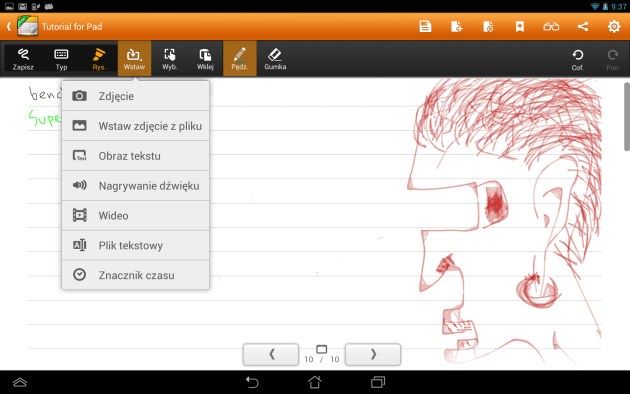630x394 pixels.
Task: Tap the Android back navigation button
Action: click(x=252, y=382)
